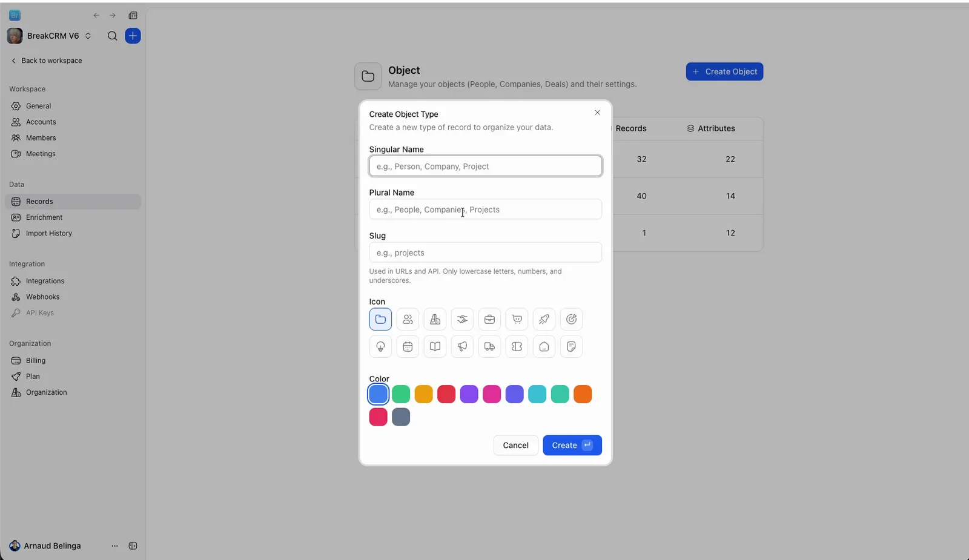Open the search magnifier in sidebar
The height and width of the screenshot is (560, 969).
tap(112, 36)
